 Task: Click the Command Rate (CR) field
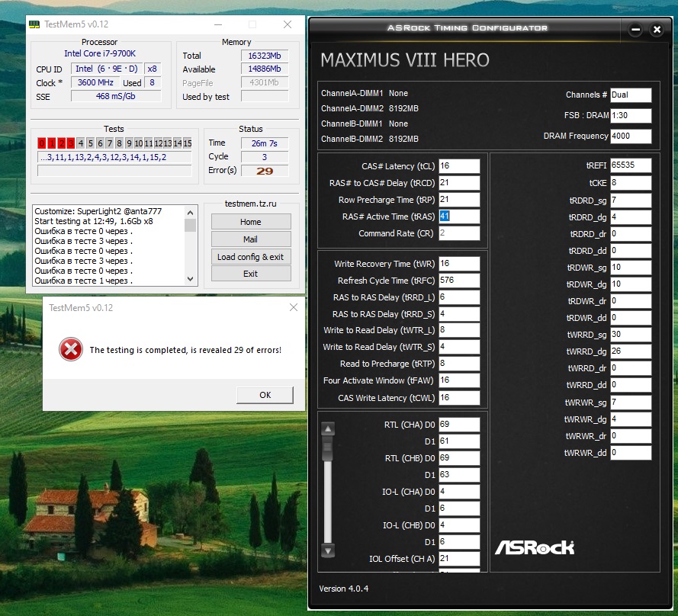pos(459,233)
